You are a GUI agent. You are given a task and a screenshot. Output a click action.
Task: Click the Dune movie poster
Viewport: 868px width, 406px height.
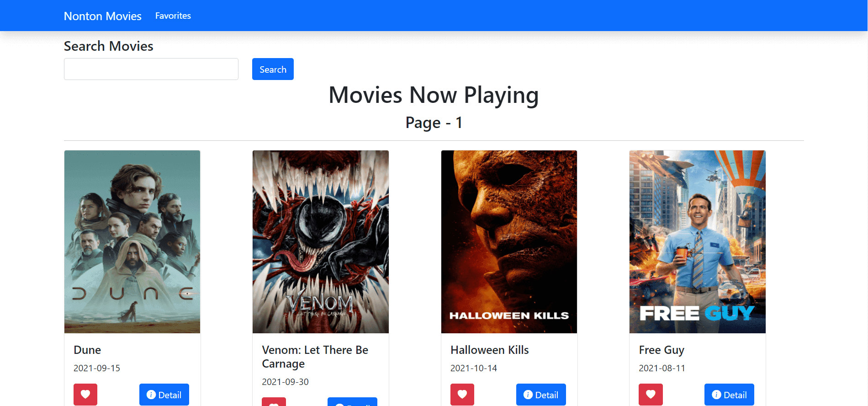132,242
